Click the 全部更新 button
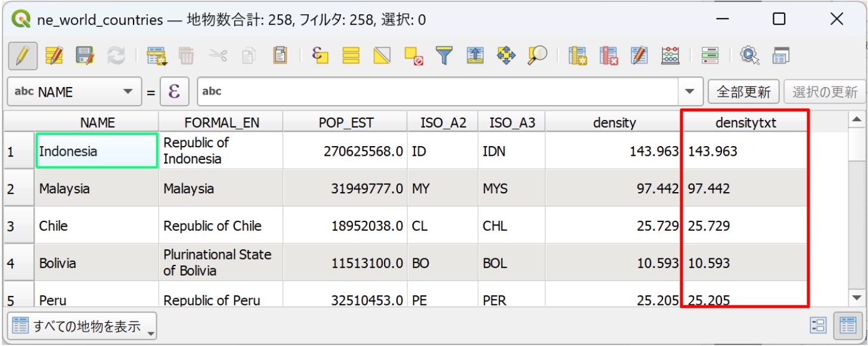This screenshot has height=346, width=868. click(743, 92)
